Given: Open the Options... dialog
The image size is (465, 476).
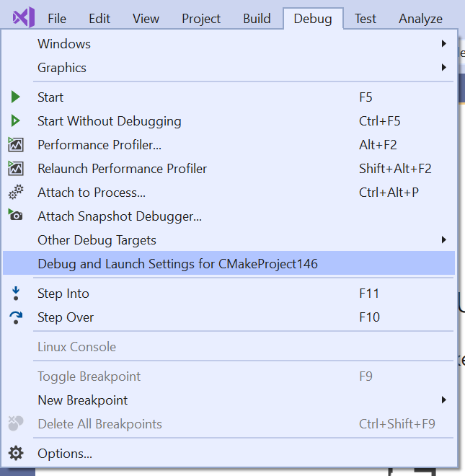Looking at the screenshot, I should point(229,454).
